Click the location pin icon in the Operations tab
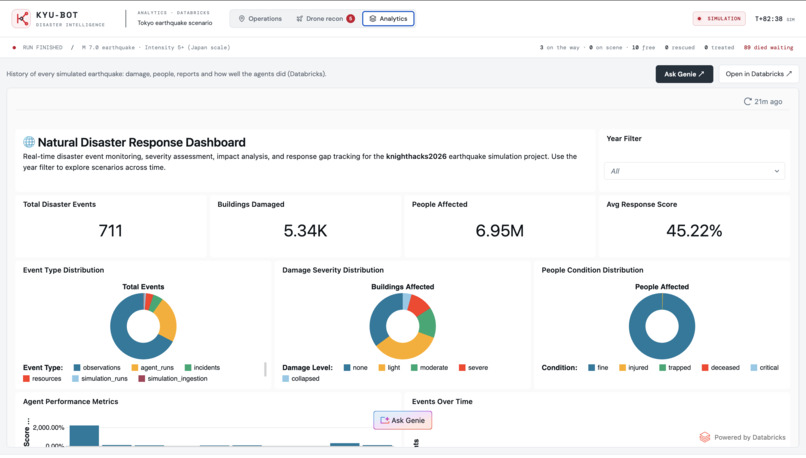The height and width of the screenshot is (458, 806). (x=242, y=19)
